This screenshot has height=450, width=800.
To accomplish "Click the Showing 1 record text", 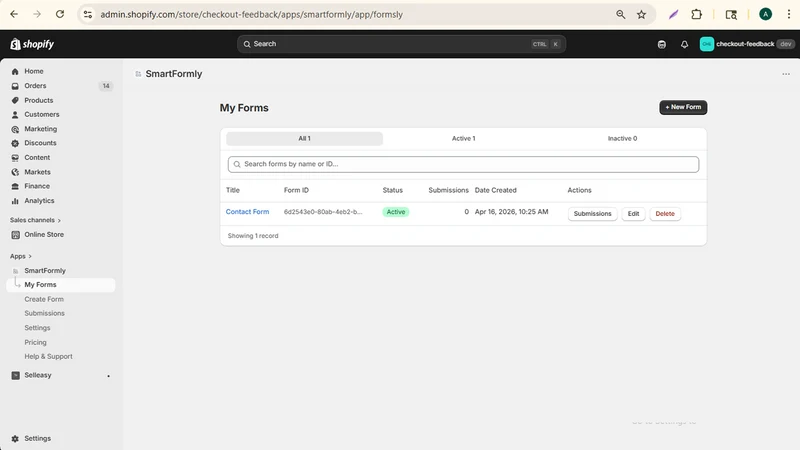I will [x=253, y=236].
